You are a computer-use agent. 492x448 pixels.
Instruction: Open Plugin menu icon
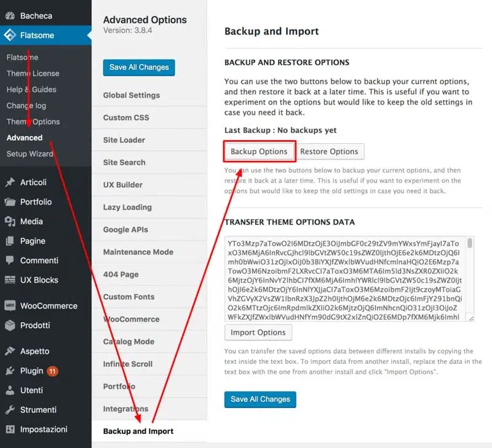pos(10,371)
